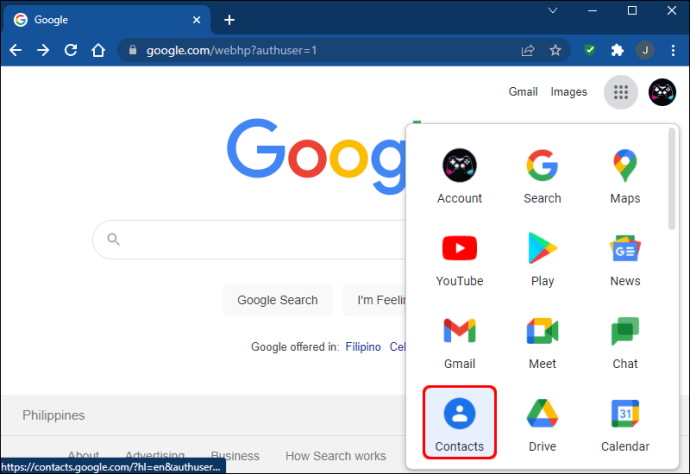Open Google Play from apps grid

(x=542, y=259)
